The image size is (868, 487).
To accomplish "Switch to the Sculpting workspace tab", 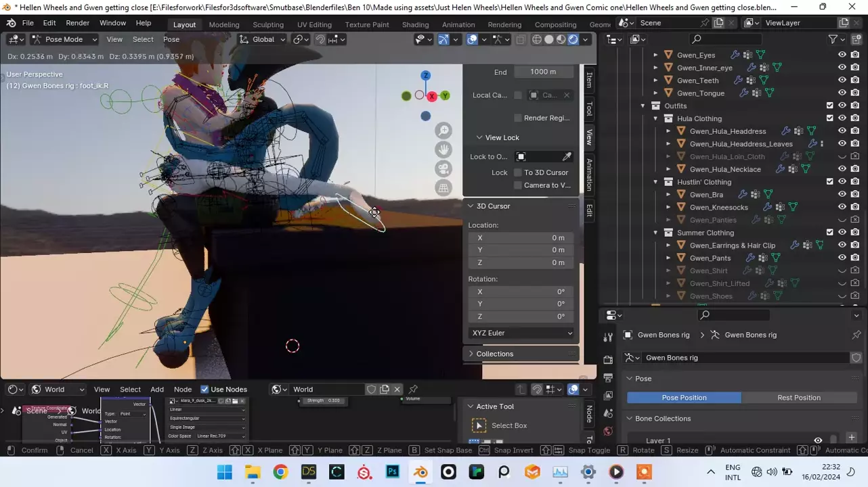I will point(268,25).
